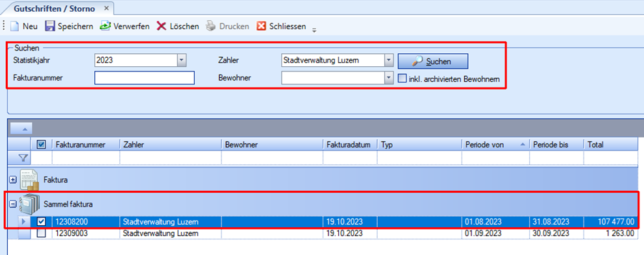The width and height of the screenshot is (644, 255).
Task: Open the Bewohner dropdown arrow
Action: [x=389, y=78]
